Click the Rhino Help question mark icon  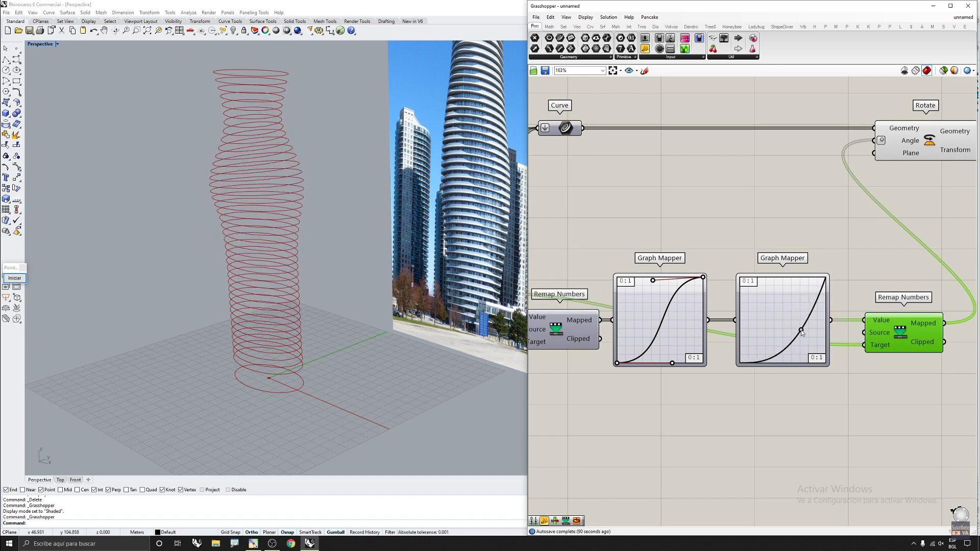click(x=351, y=31)
